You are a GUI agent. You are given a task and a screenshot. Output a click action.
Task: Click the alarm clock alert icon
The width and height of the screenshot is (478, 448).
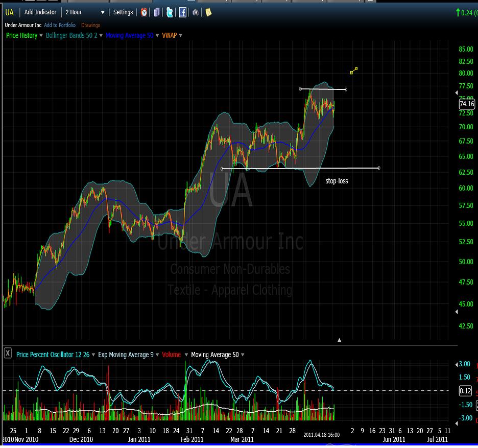pyautogui.click(x=144, y=12)
